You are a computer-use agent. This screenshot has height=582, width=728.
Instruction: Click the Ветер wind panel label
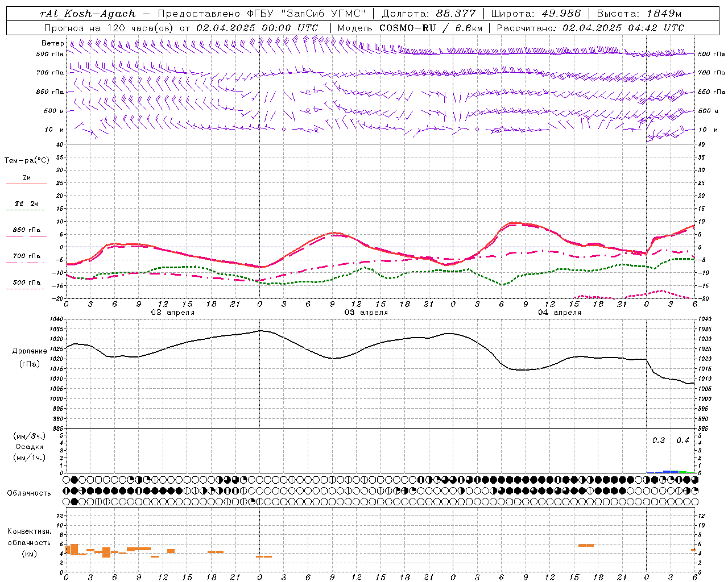point(53,43)
